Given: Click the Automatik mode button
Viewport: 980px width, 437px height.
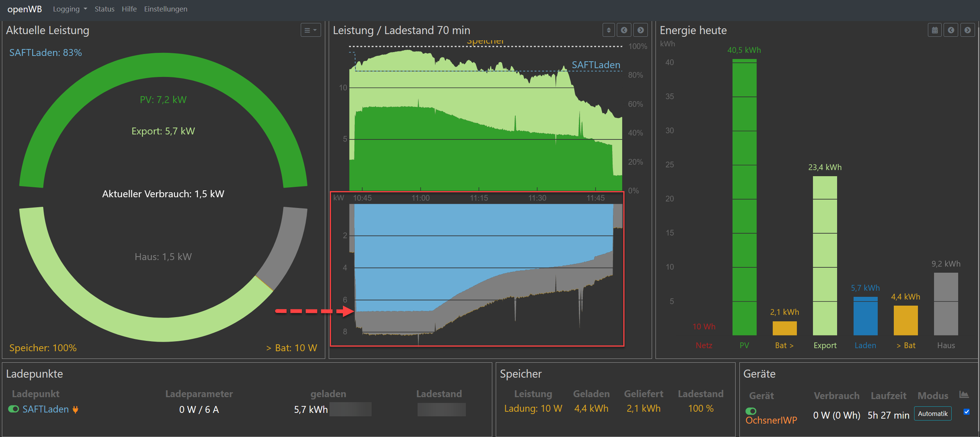Looking at the screenshot, I should (932, 414).
